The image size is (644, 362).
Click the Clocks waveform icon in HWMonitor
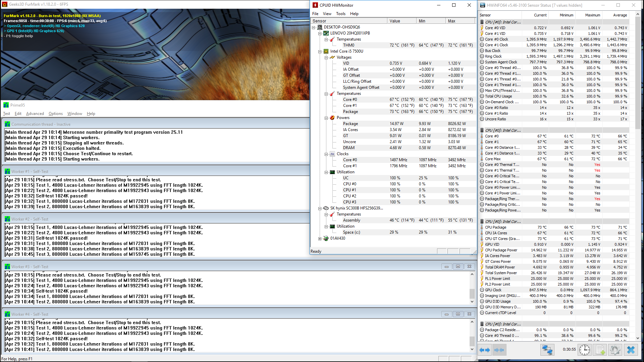(332, 154)
